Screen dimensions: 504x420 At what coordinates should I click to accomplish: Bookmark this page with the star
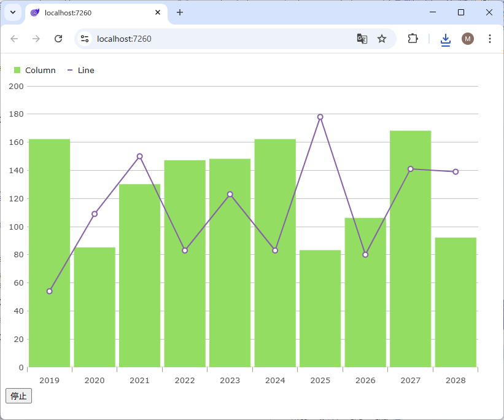coord(382,39)
